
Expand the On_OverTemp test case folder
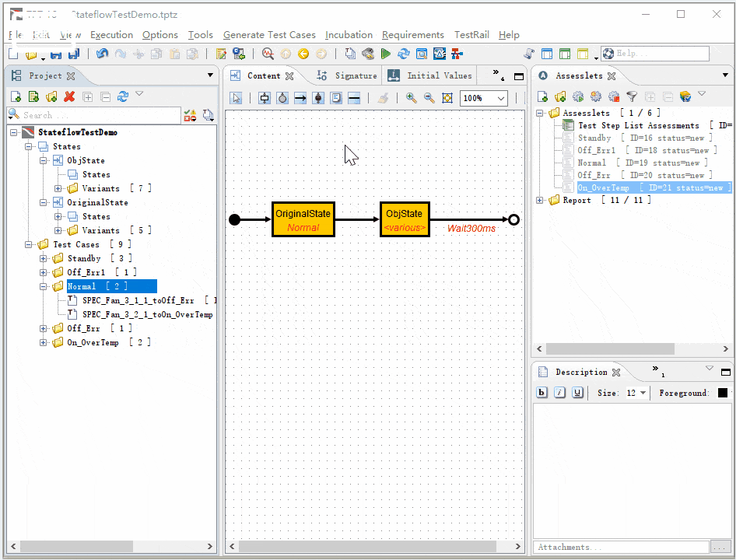[44, 342]
